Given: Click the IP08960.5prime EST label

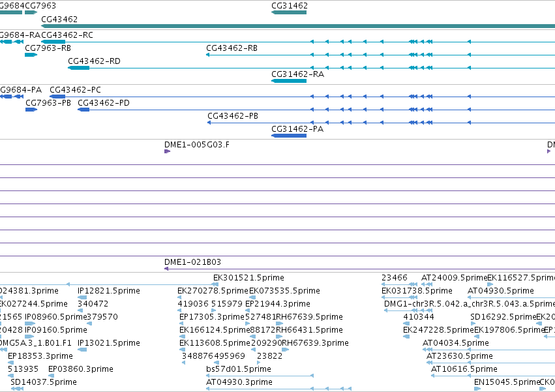Looking at the screenshot, I should point(56,317).
